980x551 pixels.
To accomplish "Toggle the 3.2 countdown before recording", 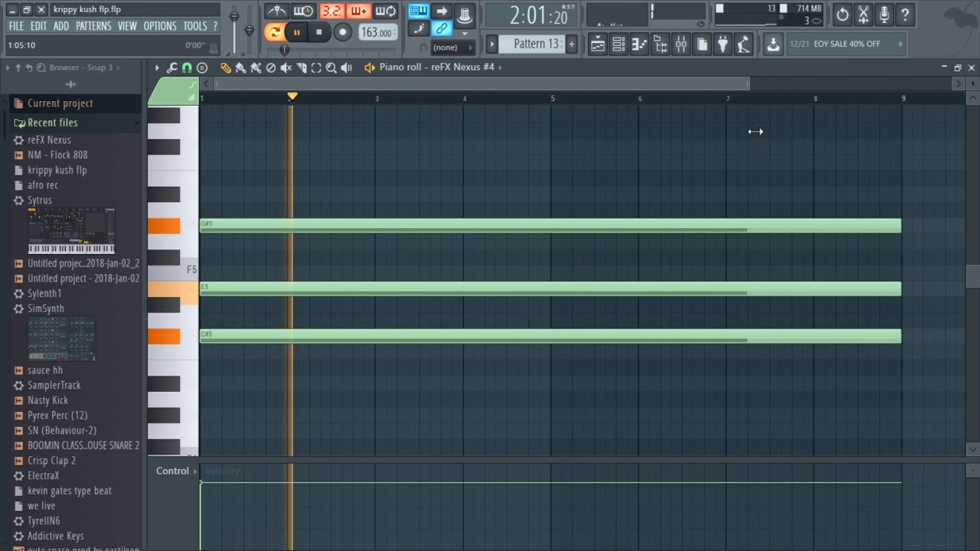I will [x=332, y=11].
